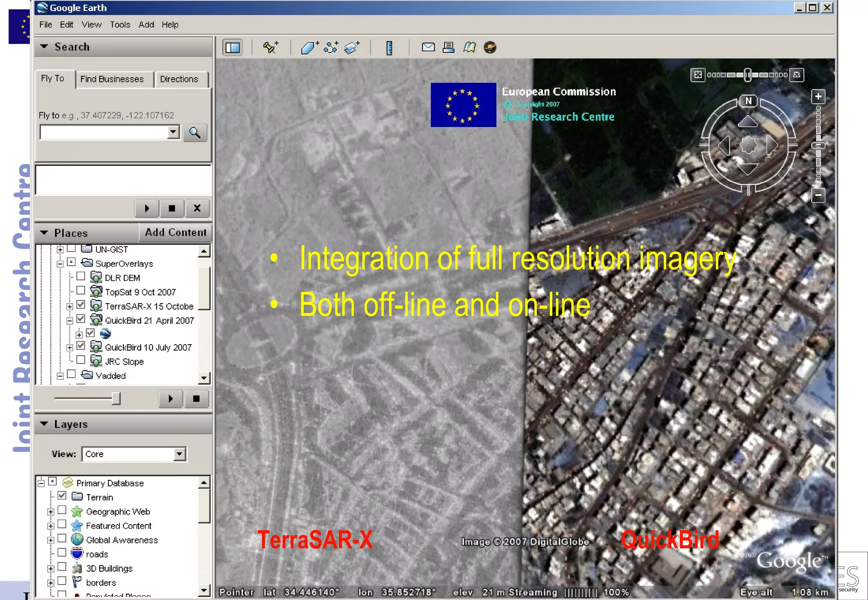Switch between Sky and Earth mode
This screenshot has height=600, width=868.
click(490, 47)
